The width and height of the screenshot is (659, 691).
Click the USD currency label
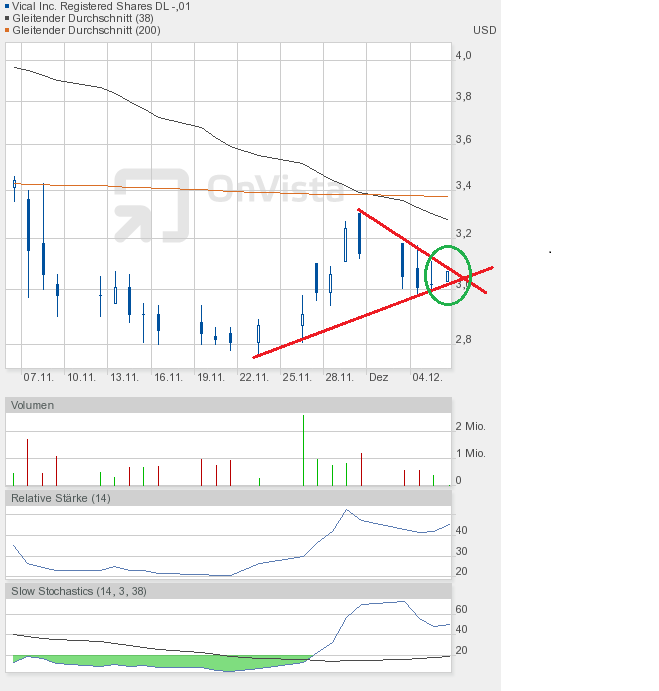pyautogui.click(x=484, y=30)
